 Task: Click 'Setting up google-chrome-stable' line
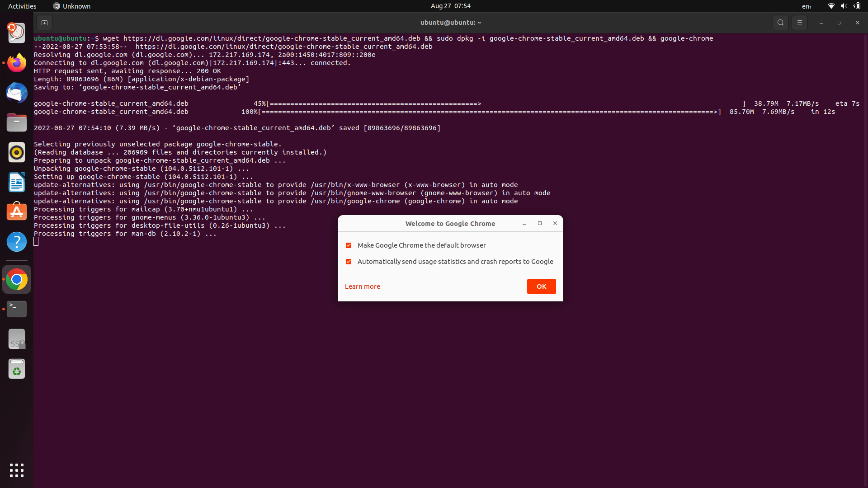coord(143,177)
